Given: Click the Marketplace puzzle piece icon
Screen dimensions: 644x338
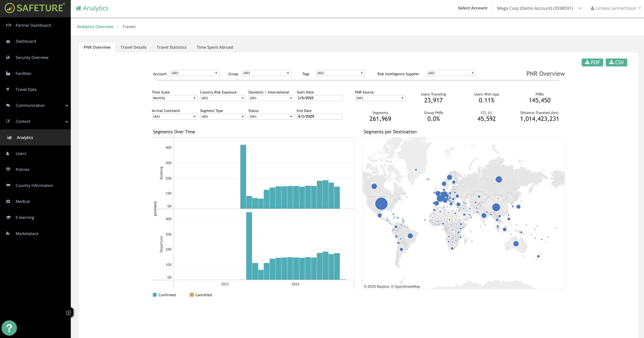Looking at the screenshot, I should click(8, 233).
